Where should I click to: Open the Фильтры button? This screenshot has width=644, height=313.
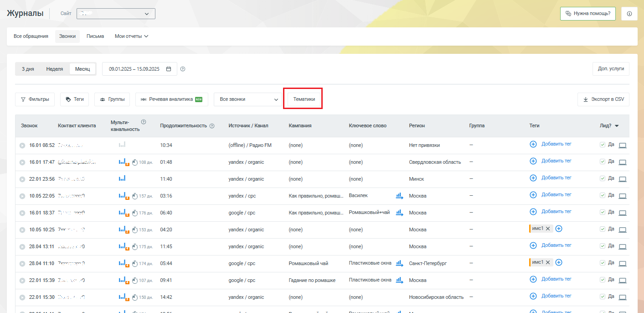35,99
